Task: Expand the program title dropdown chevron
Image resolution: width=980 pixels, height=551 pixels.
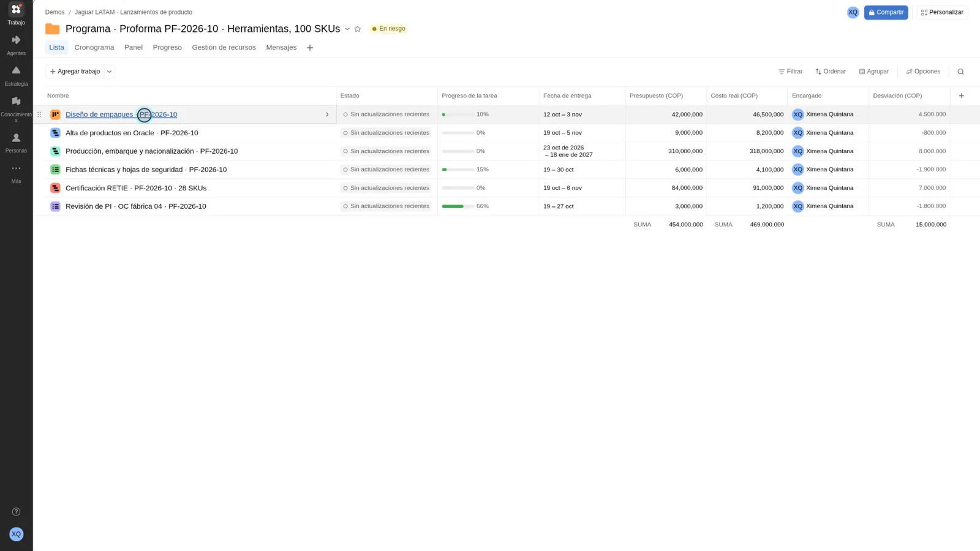Action: click(x=347, y=29)
